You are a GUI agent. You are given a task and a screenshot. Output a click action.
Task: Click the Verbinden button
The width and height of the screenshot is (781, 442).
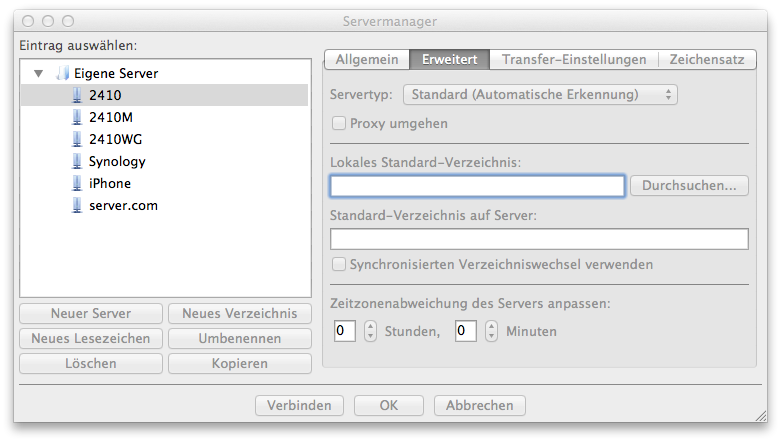[x=299, y=406]
